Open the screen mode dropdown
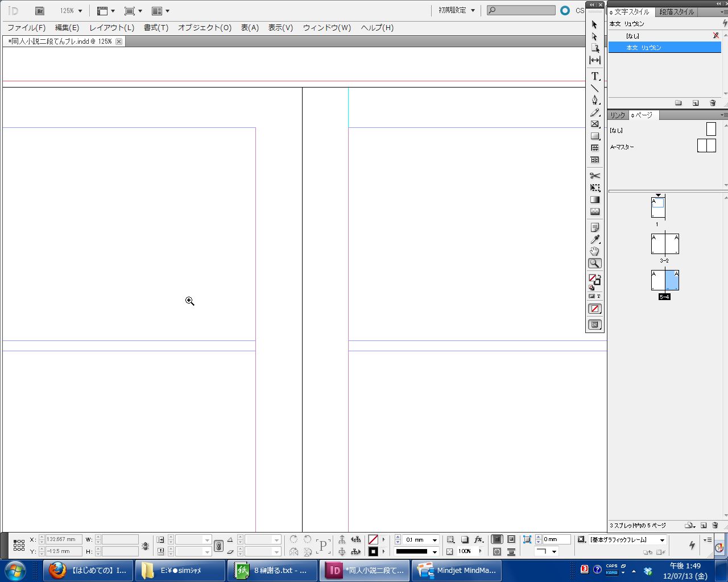 coord(134,11)
